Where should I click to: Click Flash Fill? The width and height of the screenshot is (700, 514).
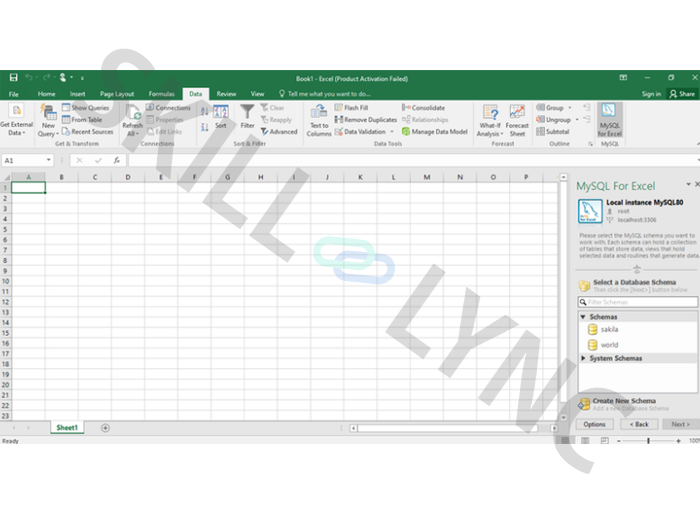[x=351, y=108]
